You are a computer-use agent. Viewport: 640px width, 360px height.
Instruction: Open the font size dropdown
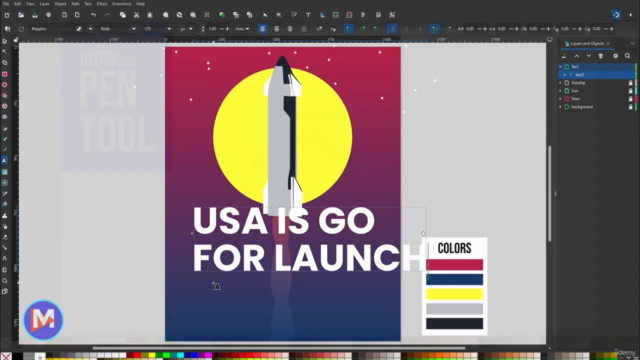169,29
